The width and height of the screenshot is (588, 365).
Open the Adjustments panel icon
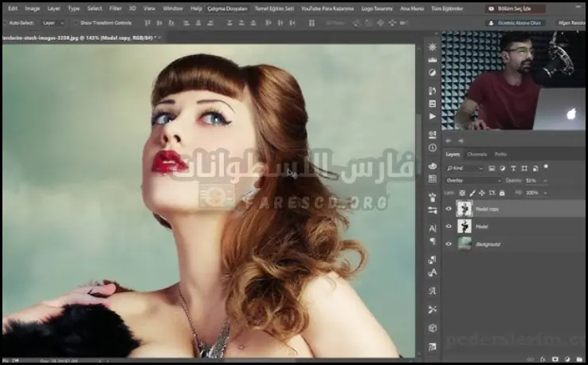(432, 72)
